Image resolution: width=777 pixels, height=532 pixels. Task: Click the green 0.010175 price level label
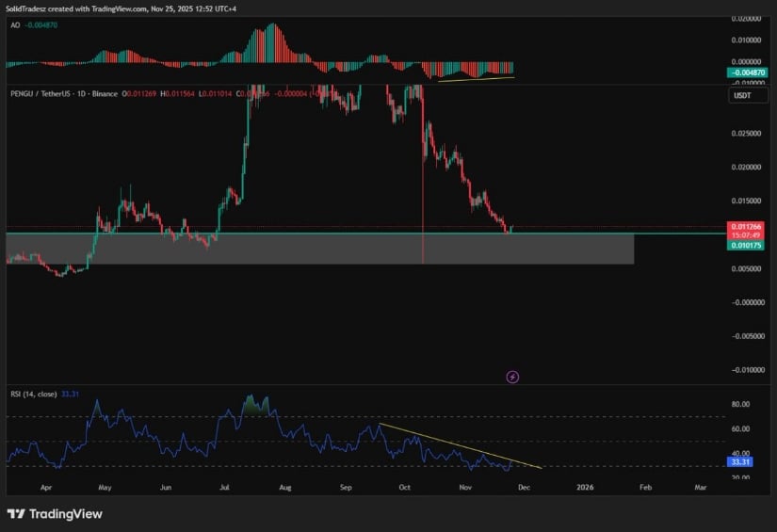click(745, 245)
